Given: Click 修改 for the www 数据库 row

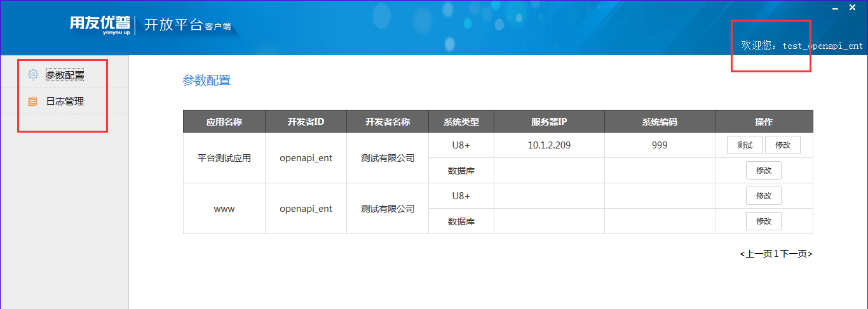Looking at the screenshot, I should [764, 221].
